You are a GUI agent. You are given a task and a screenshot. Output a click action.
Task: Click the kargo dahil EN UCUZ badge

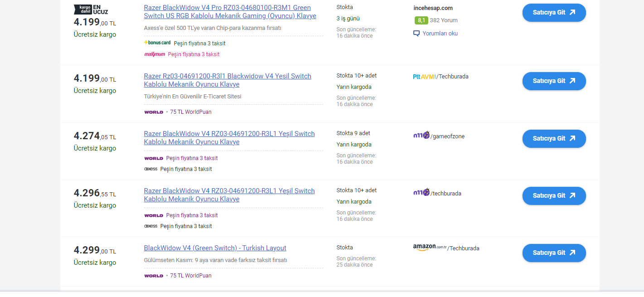tap(91, 9)
